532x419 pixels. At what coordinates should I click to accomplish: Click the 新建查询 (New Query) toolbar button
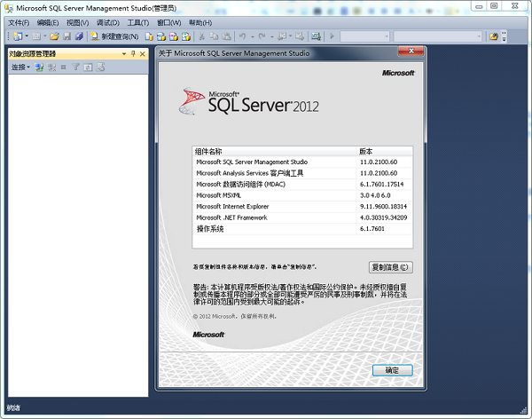pyautogui.click(x=114, y=36)
